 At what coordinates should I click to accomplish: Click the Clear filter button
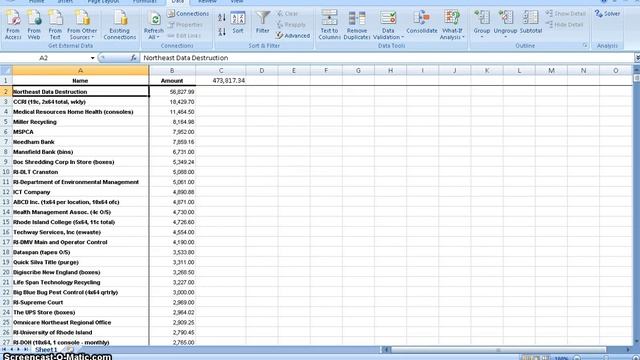pyautogui.click(x=287, y=13)
